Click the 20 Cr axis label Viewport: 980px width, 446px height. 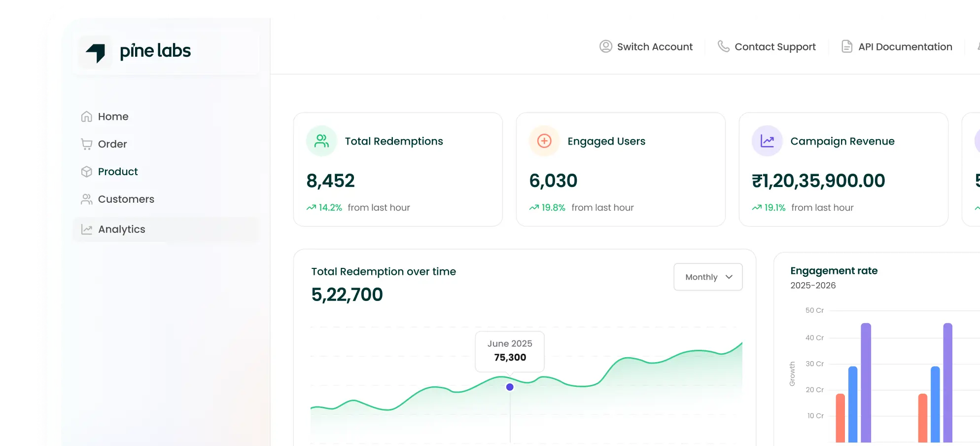814,390
